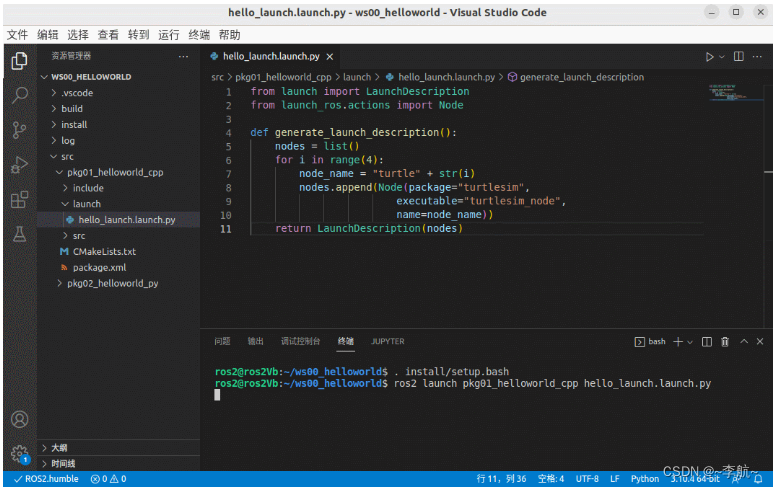This screenshot has width=774, height=488.
Task: Open editor More Actions ellipsis
Action: [x=757, y=57]
